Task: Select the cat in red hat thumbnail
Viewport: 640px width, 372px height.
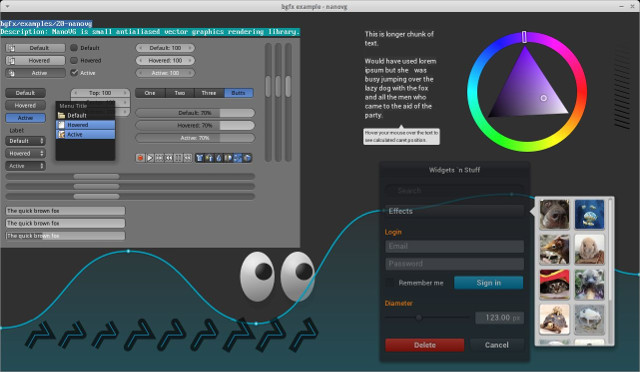Action: 554,284
